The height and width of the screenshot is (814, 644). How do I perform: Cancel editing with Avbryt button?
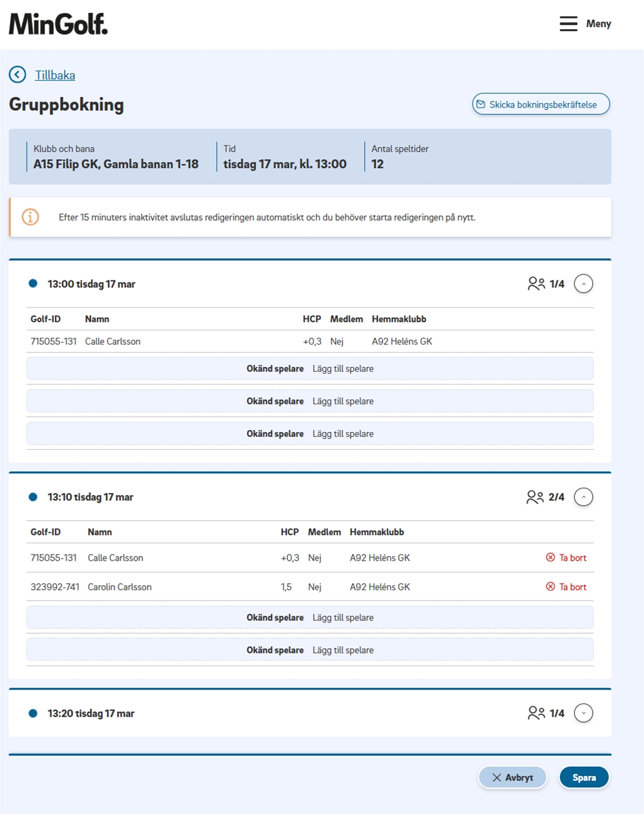click(512, 777)
